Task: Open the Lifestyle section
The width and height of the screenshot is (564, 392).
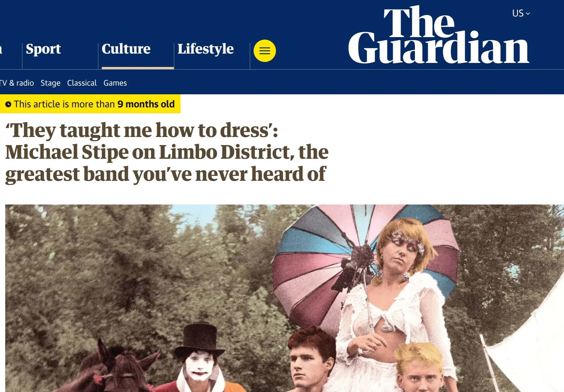Action: tap(206, 49)
